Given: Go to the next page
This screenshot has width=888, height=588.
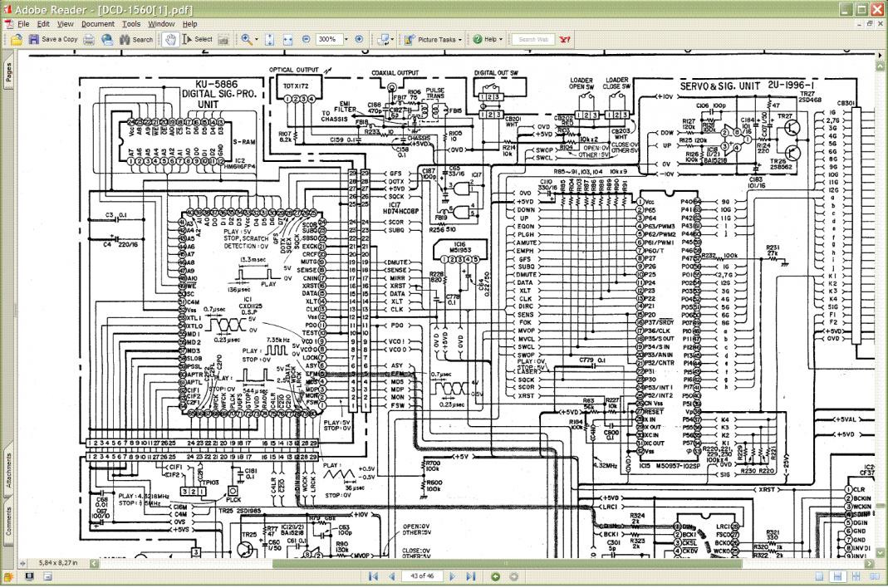Looking at the screenshot, I should click(452, 576).
